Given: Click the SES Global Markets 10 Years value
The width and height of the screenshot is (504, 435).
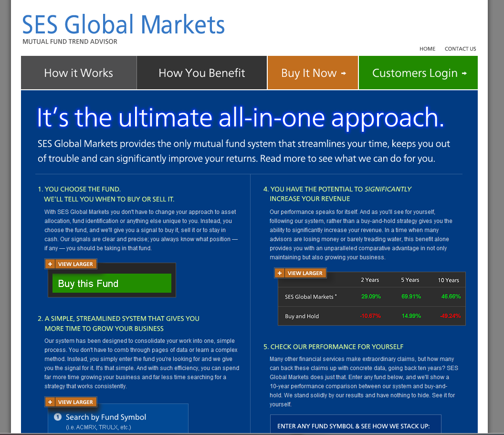Looking at the screenshot, I should pyautogui.click(x=451, y=297).
